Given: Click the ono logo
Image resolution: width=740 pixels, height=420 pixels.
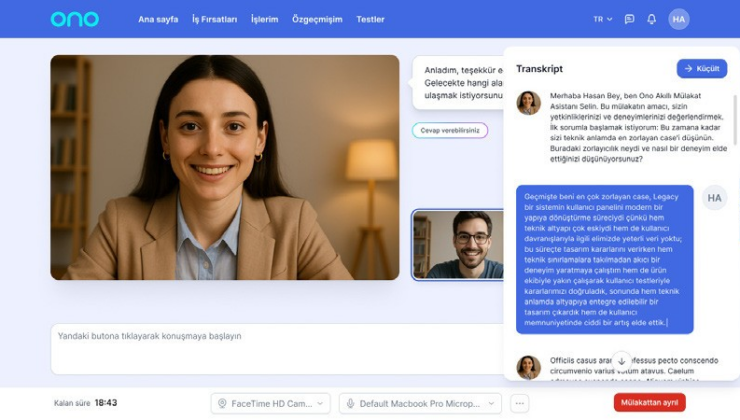Looking at the screenshot, I should click(x=75, y=19).
